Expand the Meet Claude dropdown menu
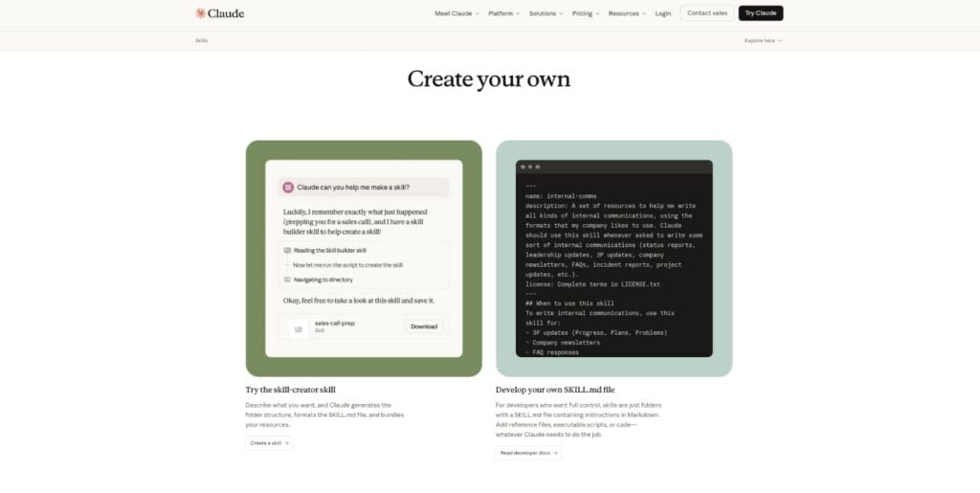 pos(457,13)
